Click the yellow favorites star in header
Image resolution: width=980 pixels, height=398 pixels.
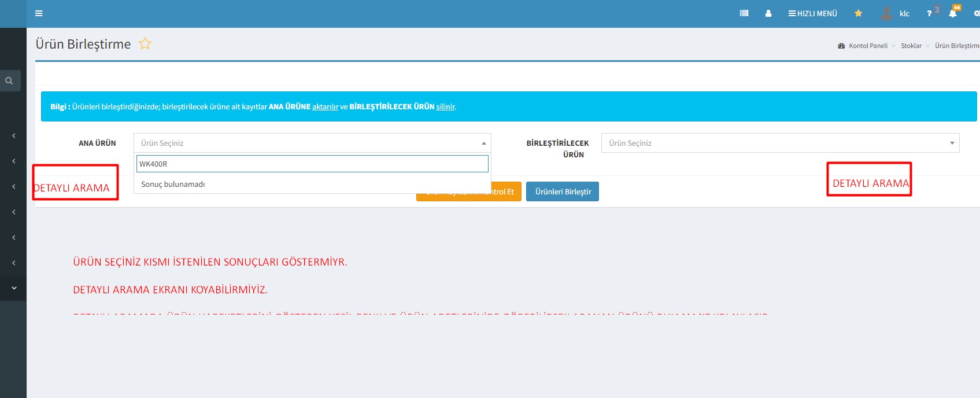pyautogui.click(x=859, y=13)
